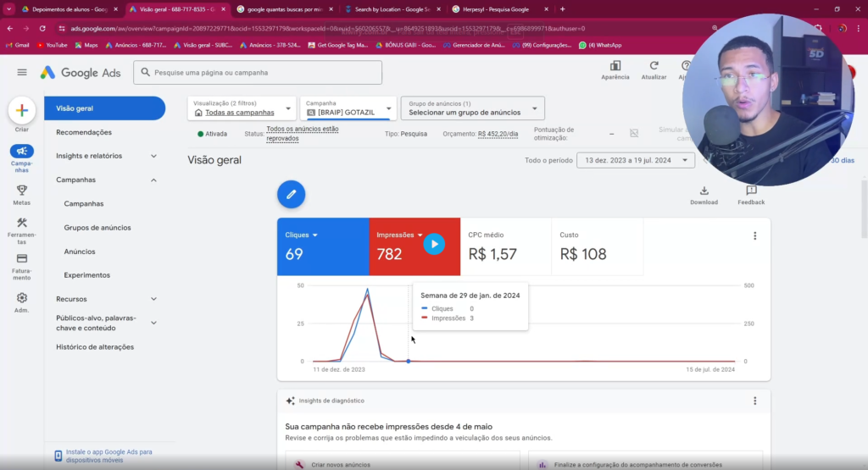
Task: Open scorecard options three-dot menu
Action: pyautogui.click(x=754, y=236)
